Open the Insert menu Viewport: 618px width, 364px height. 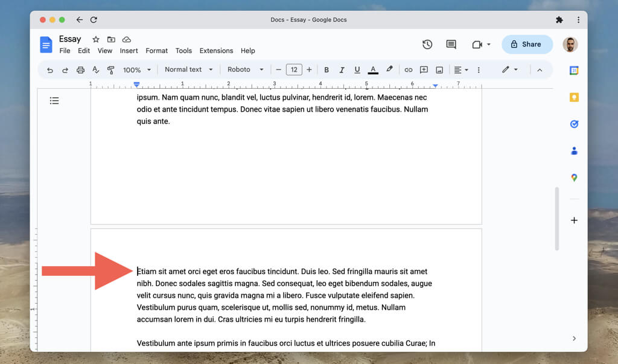coord(129,51)
